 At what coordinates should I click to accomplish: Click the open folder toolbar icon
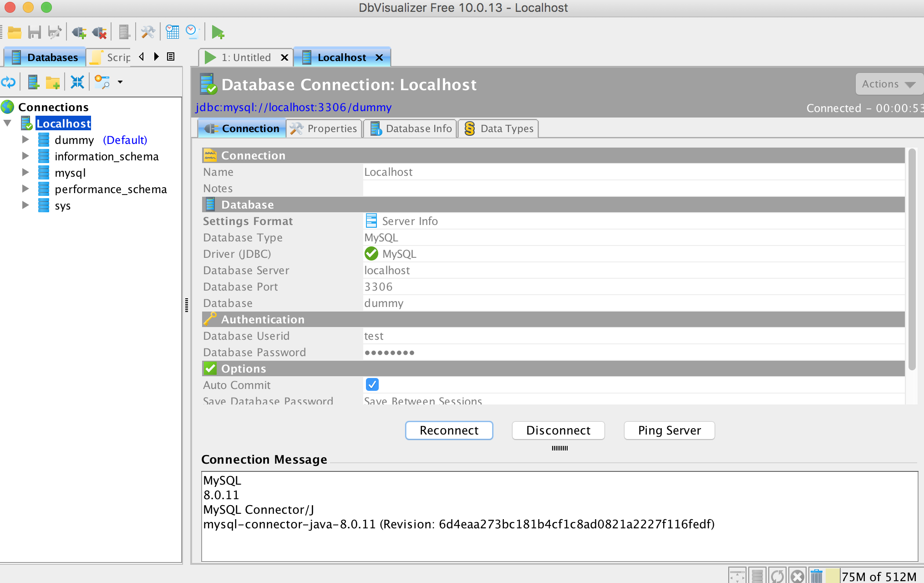[14, 32]
